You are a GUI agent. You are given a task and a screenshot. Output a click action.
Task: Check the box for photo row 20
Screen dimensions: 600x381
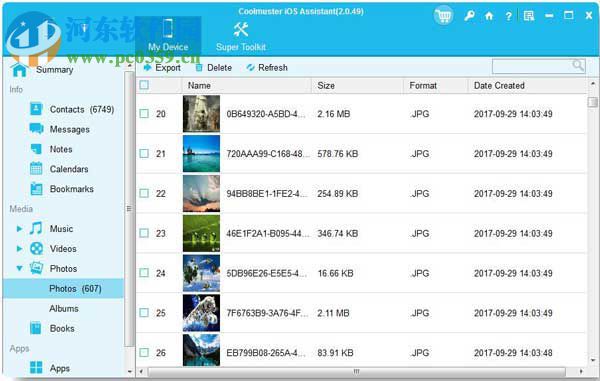144,114
